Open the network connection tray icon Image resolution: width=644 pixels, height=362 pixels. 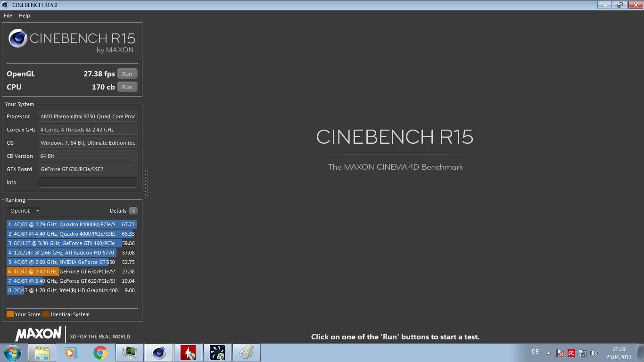click(583, 353)
